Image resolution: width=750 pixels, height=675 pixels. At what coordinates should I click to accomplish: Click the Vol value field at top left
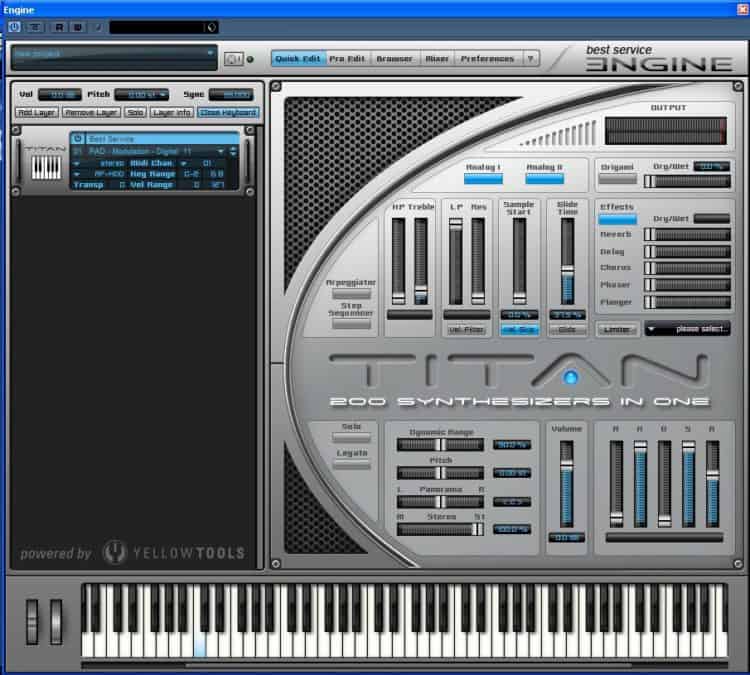point(60,95)
